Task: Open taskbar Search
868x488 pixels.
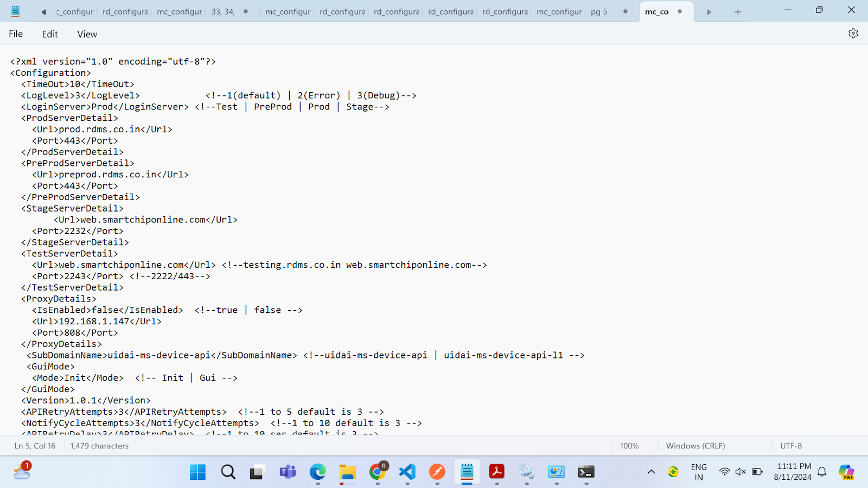Action: 228,472
